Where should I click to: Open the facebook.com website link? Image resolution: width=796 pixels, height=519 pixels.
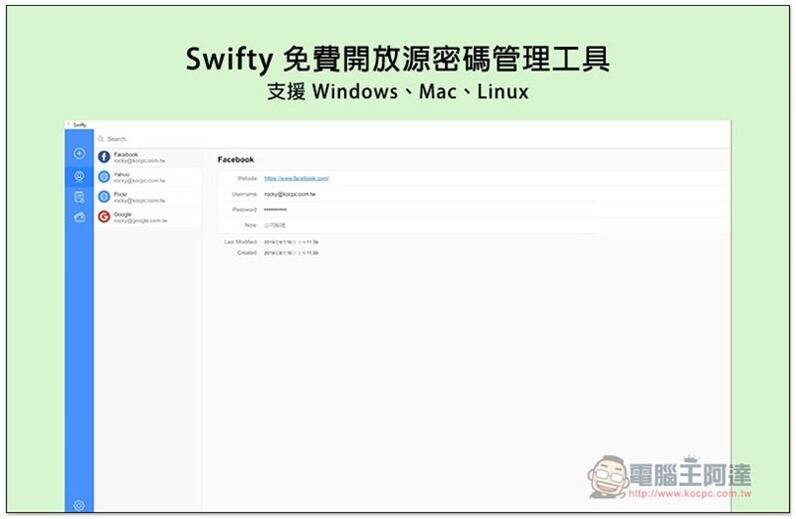(296, 178)
